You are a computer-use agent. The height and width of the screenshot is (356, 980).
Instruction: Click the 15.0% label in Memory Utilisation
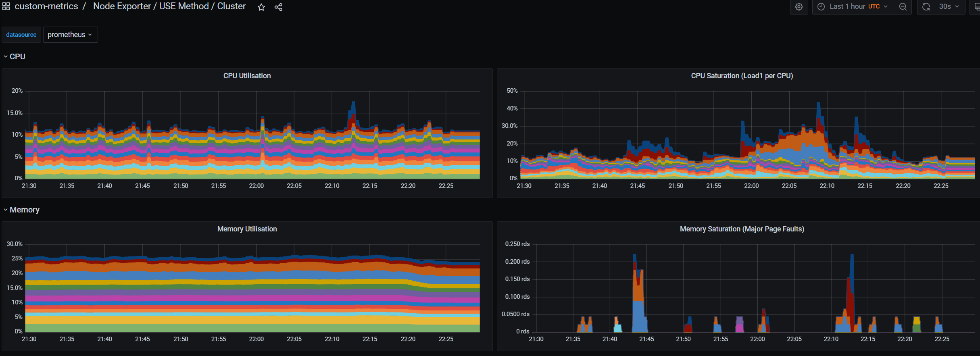coord(15,288)
